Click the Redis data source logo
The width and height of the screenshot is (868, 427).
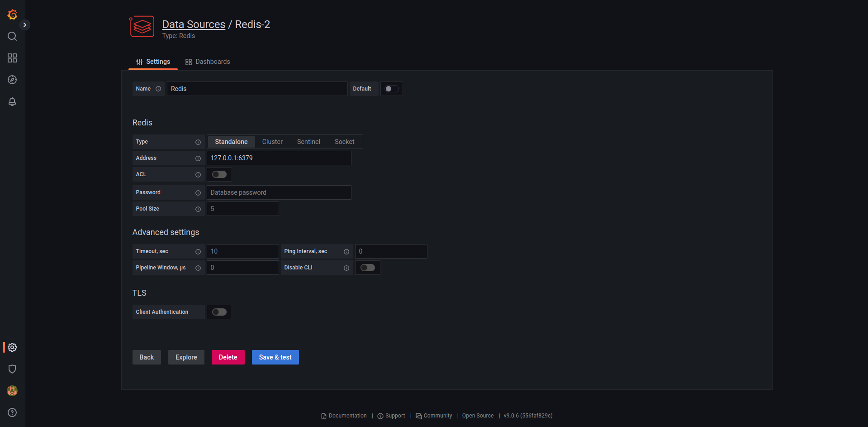[x=142, y=27]
